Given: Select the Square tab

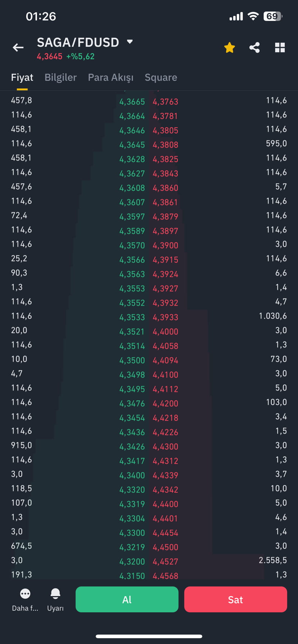Looking at the screenshot, I should (161, 77).
